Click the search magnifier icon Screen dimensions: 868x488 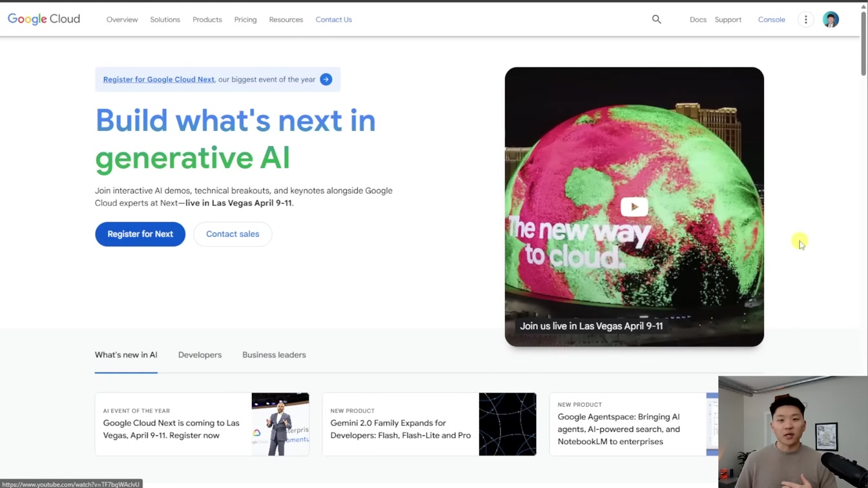coord(656,19)
